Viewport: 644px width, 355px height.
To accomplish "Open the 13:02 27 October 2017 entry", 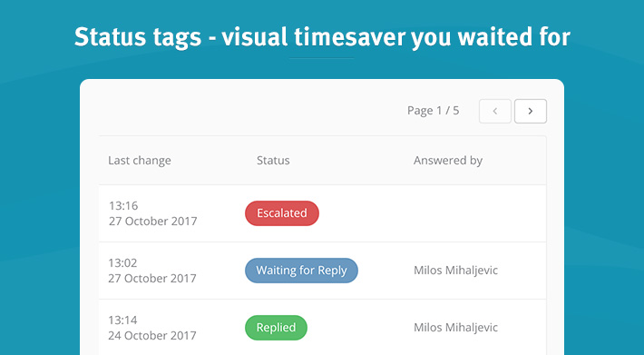I will tap(322, 271).
